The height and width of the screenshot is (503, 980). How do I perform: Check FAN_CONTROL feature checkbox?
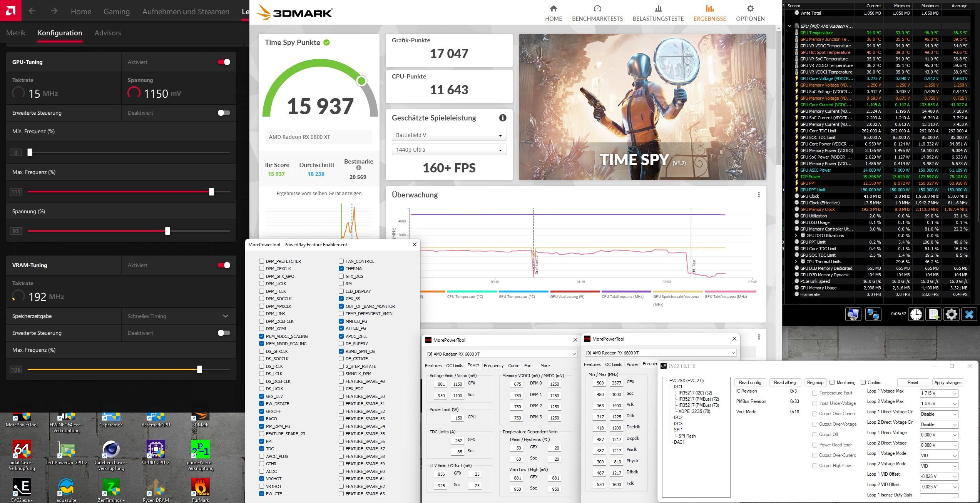click(x=341, y=261)
